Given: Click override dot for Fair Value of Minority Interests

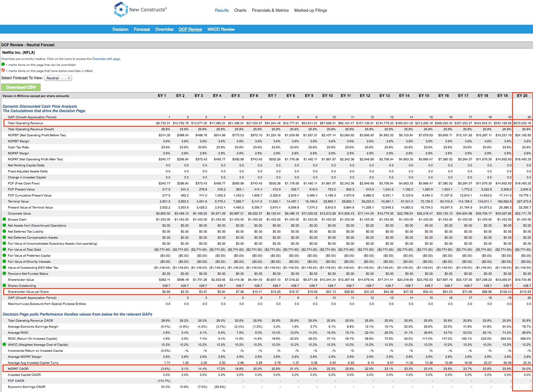Looking at the screenshot, I should pos(4,261).
